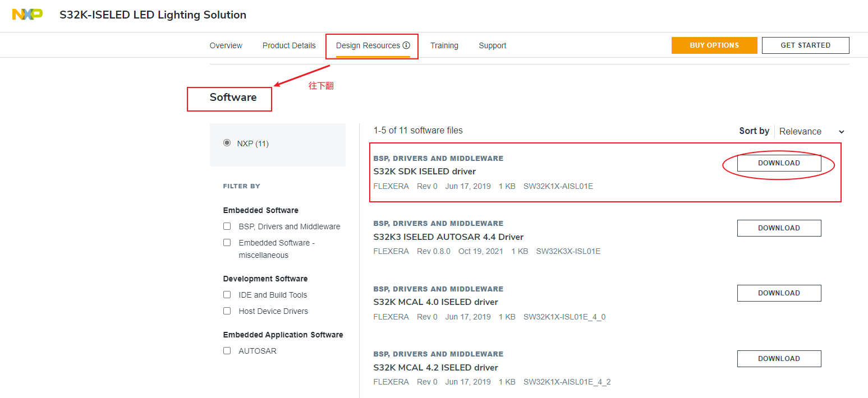Click the part number SW32K3X-ISL01E

coord(568,251)
